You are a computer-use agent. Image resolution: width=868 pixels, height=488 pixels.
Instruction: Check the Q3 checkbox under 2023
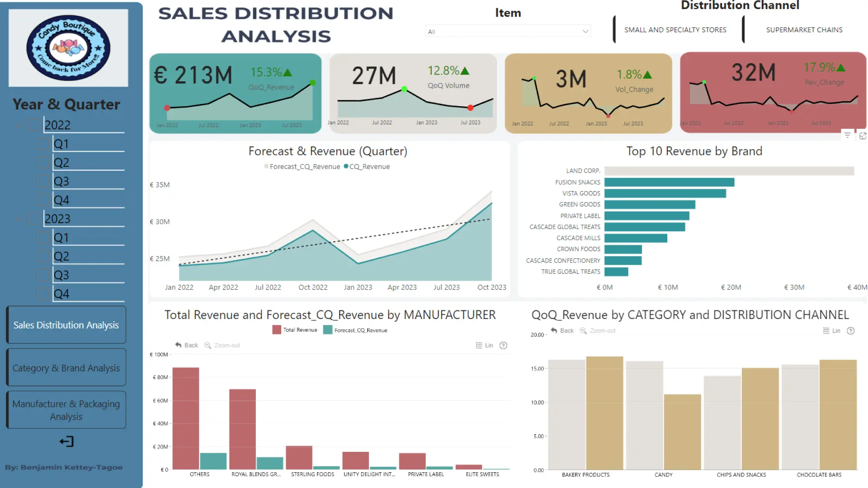click(x=43, y=275)
